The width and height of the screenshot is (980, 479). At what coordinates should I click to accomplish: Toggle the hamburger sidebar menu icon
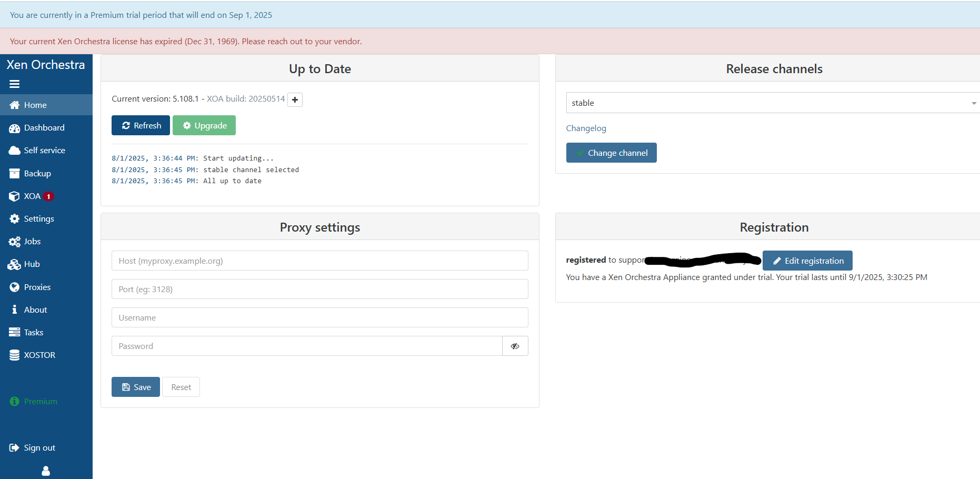[x=15, y=84]
